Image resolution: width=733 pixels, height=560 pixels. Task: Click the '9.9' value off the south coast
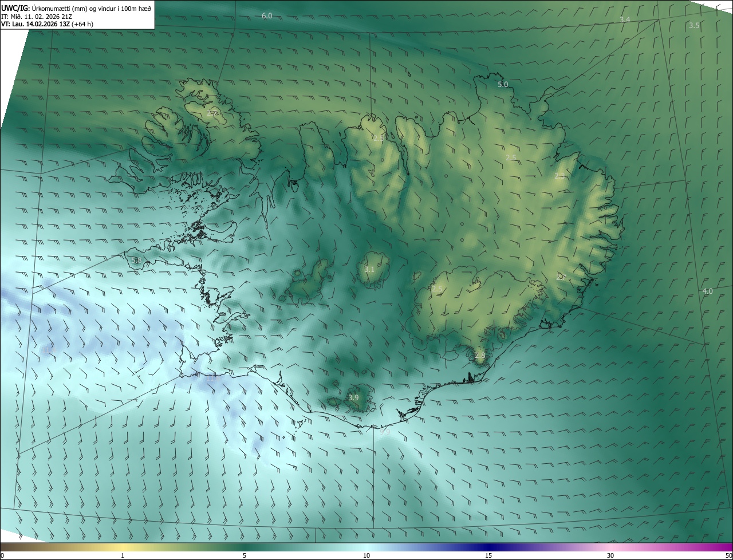[385, 432]
